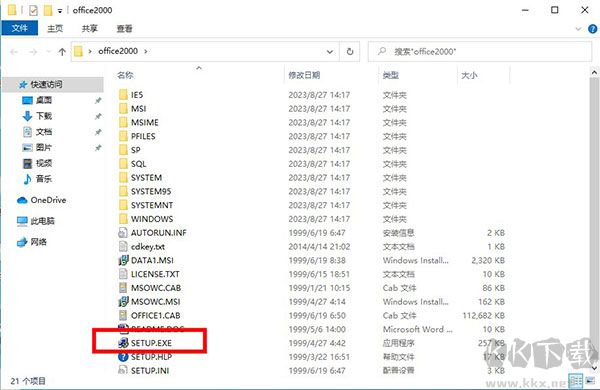This screenshot has width=600, height=390.
Task: Switch to the 主页 ribbon tab
Action: coord(55,28)
